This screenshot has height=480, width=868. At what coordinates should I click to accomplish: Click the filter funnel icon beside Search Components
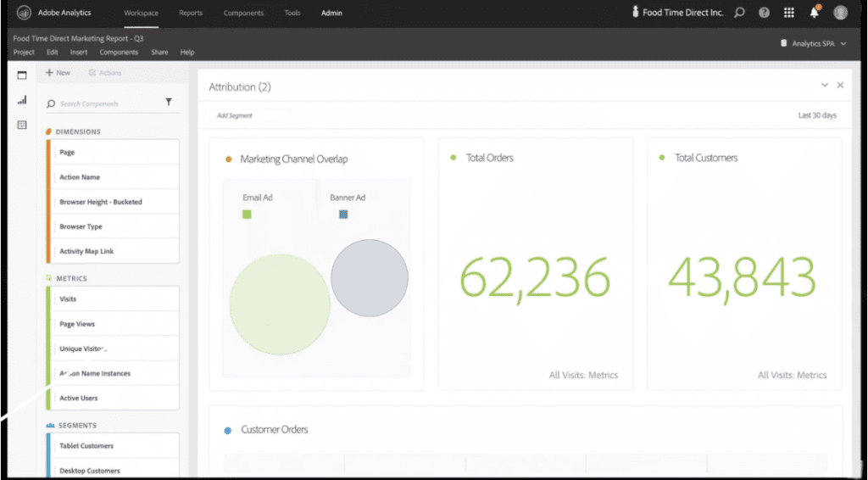[169, 102]
